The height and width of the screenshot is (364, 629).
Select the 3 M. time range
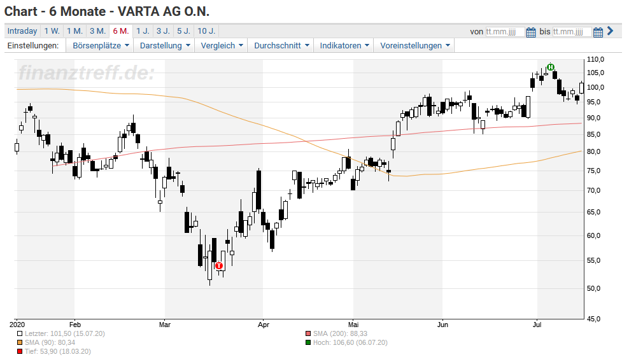pos(97,31)
